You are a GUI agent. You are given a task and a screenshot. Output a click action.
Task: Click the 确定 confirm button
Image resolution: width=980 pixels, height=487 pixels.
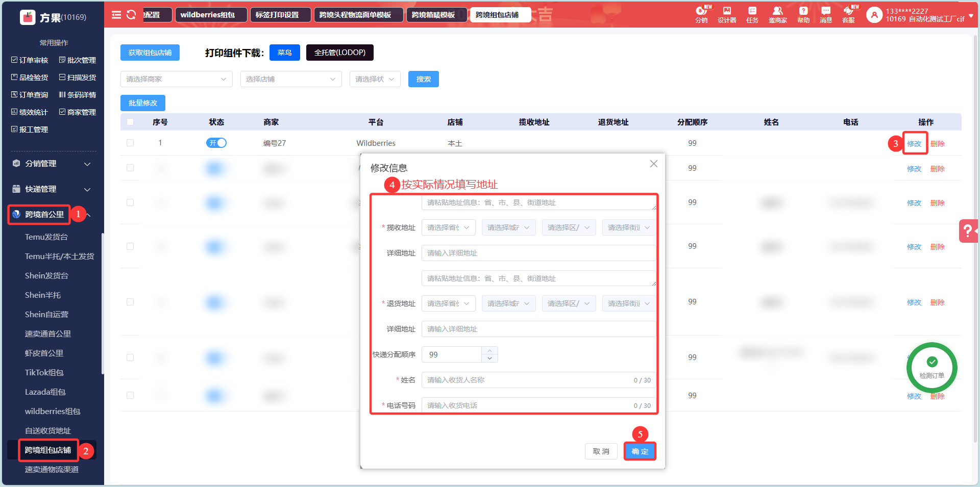[640, 451]
